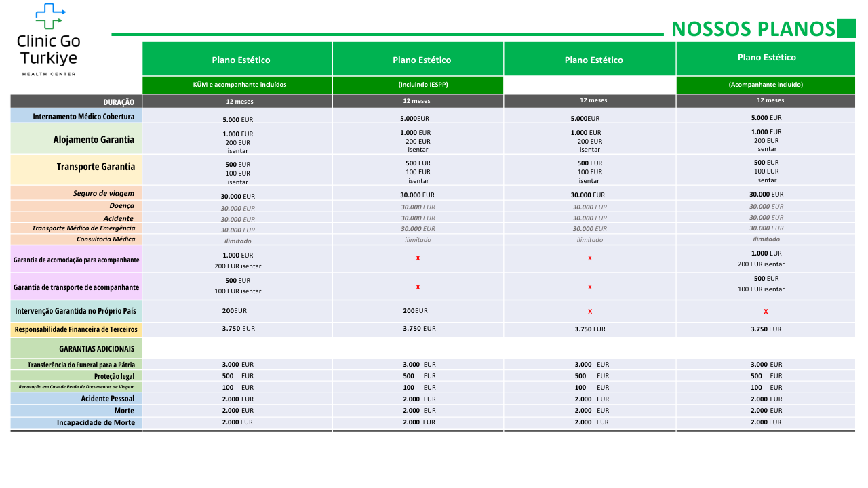Viewport: 868px width, 488px height.
Task: Select the (Acompanhante incluído) plan subheader
Action: tap(766, 85)
